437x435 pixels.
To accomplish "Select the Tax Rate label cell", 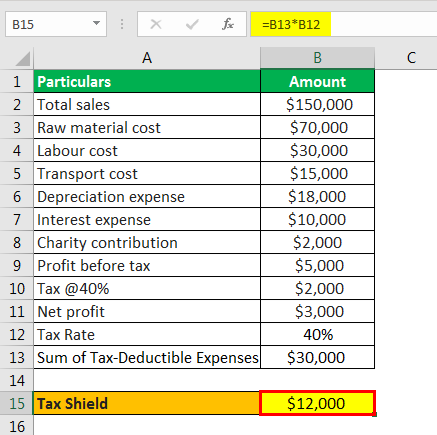I will tap(147, 335).
